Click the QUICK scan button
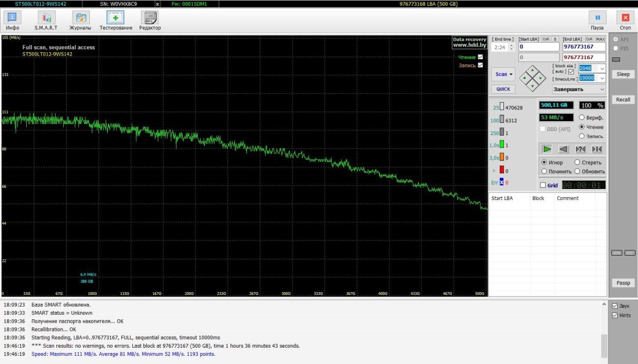Viewport: 638px width, 364px height. point(503,89)
